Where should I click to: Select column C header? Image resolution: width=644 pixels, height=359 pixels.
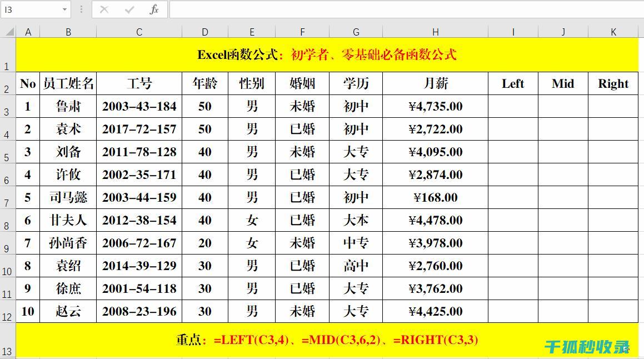(139, 32)
